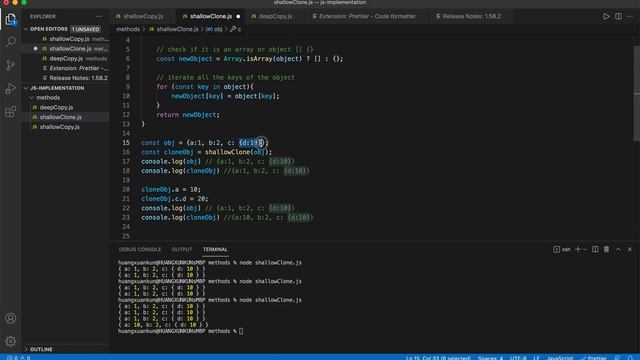This screenshot has height=360, width=640.
Task: Click the return newObject line of code
Action: (x=188, y=115)
